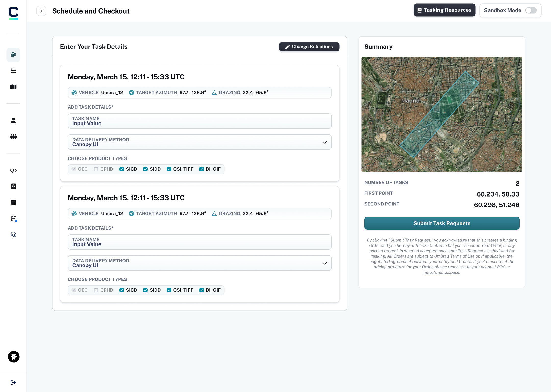Check CPHD in the first task
Screen dimensions: 551x392
tap(96, 169)
